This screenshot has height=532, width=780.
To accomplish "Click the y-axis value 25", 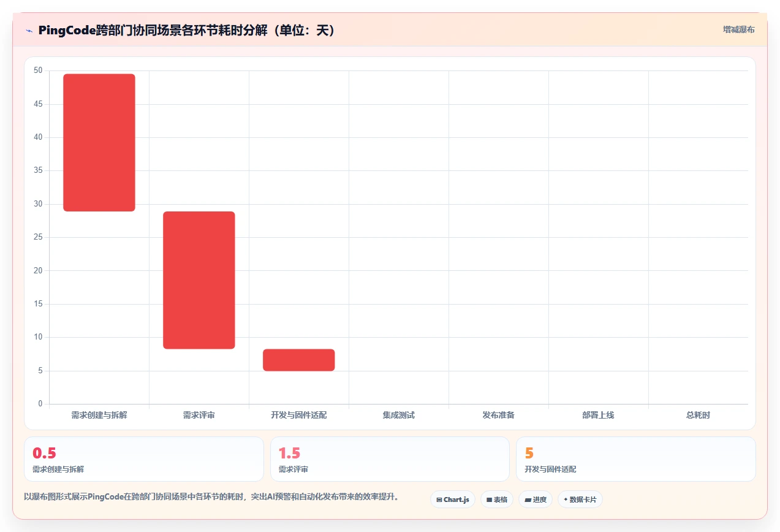I will 38,237.
